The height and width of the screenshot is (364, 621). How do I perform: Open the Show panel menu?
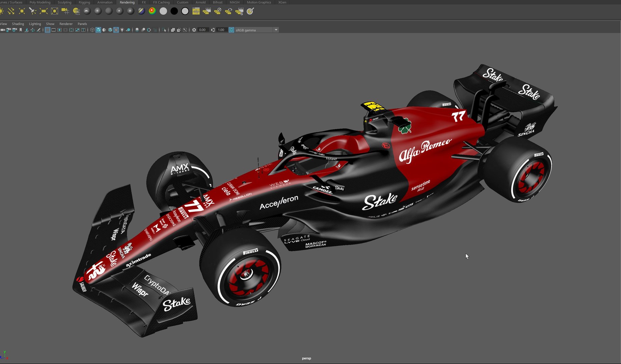click(50, 24)
